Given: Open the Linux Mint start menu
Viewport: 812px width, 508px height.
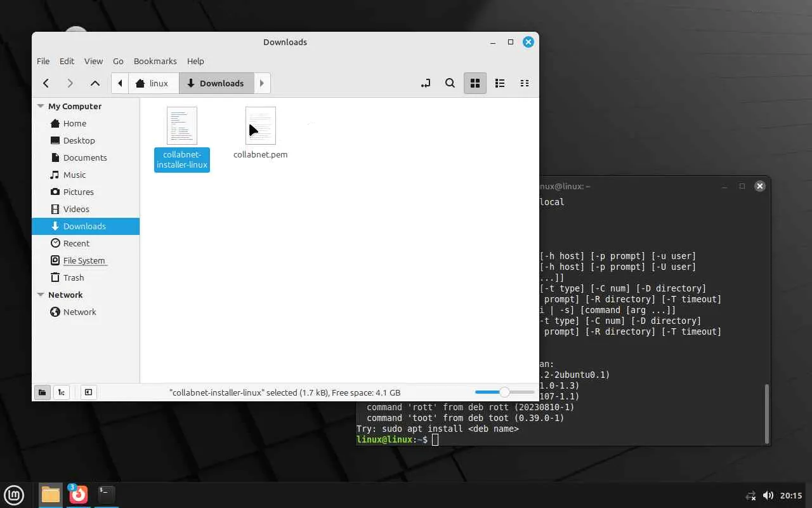Looking at the screenshot, I should (14, 495).
